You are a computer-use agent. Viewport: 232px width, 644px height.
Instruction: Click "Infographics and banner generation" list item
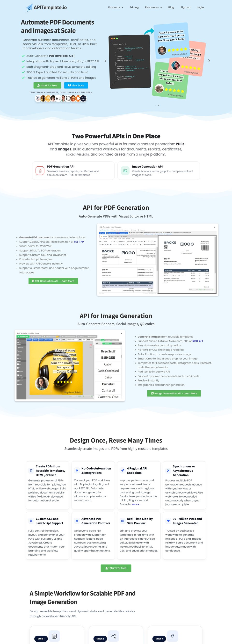point(161,385)
